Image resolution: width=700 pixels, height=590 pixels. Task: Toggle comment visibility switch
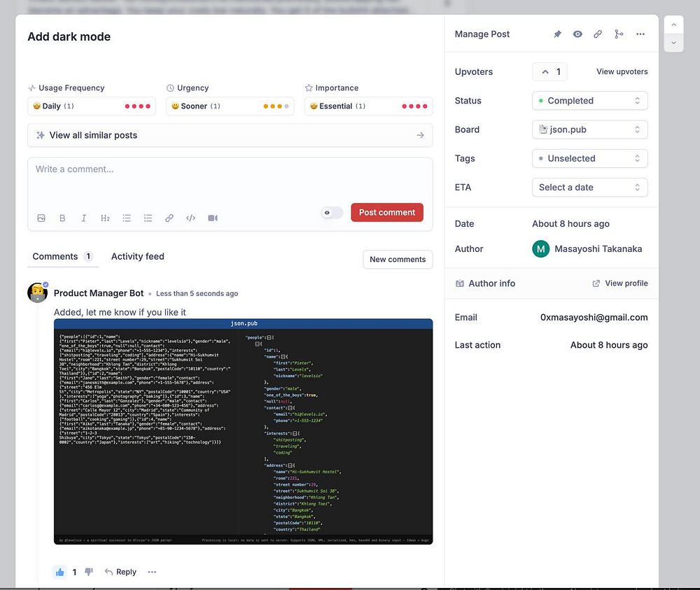[332, 213]
